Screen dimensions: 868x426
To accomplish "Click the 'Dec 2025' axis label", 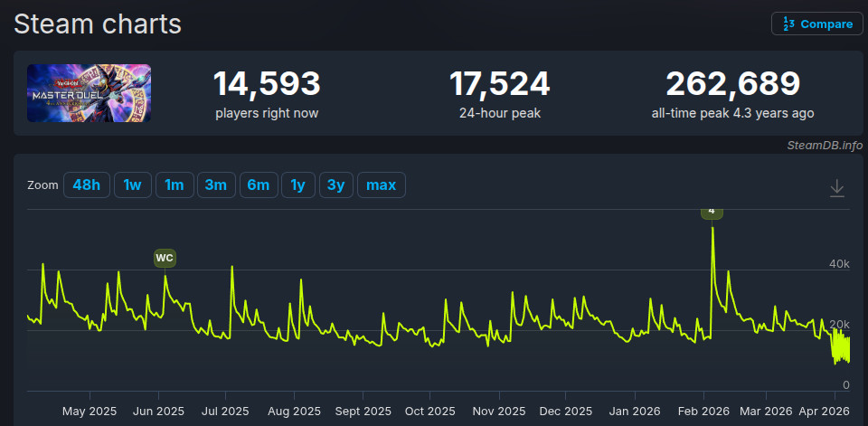I will click(x=566, y=412).
